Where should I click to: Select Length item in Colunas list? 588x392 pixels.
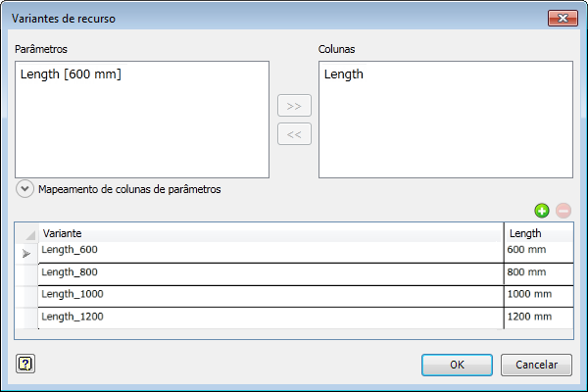344,74
